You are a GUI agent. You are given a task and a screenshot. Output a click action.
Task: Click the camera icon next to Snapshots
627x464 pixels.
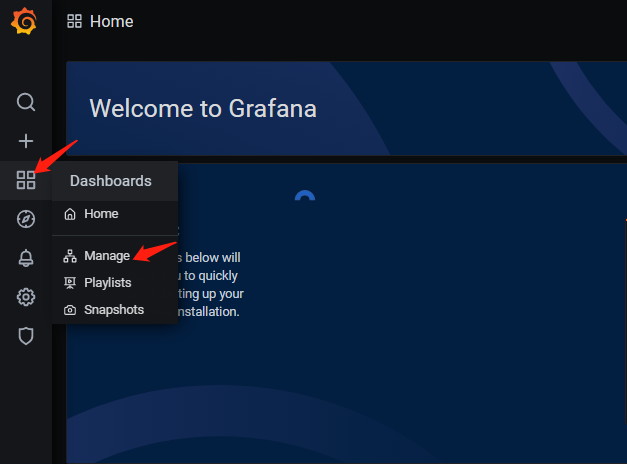70,310
